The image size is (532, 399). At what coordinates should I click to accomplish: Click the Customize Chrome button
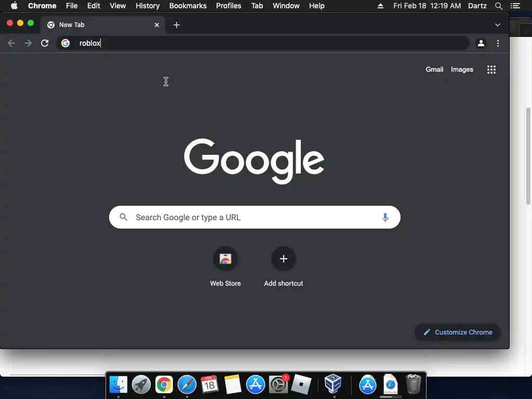coord(458,332)
